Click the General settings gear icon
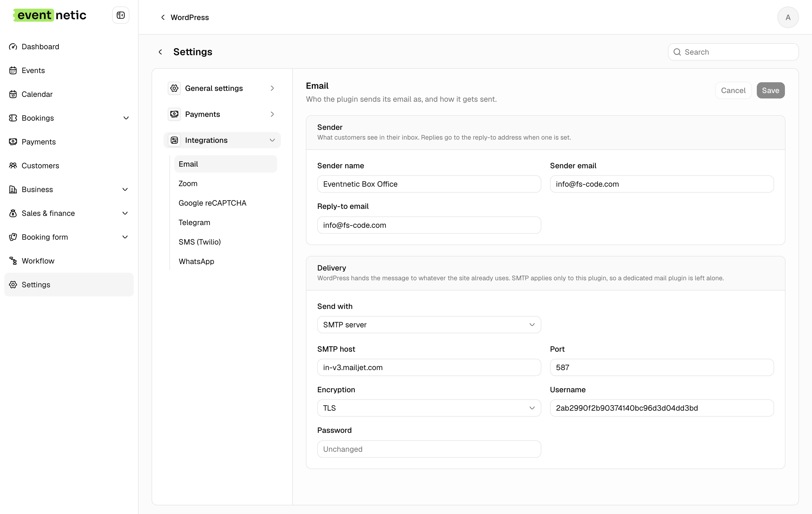 [x=174, y=88]
